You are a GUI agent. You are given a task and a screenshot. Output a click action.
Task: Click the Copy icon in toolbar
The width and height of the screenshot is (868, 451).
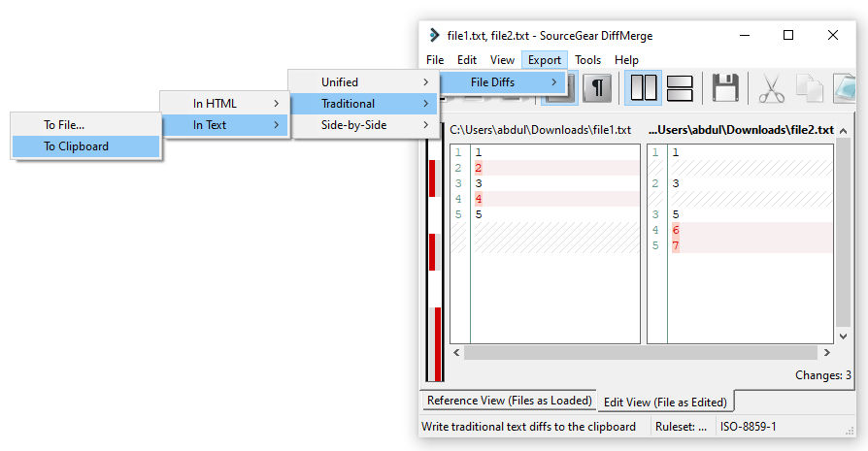point(809,88)
